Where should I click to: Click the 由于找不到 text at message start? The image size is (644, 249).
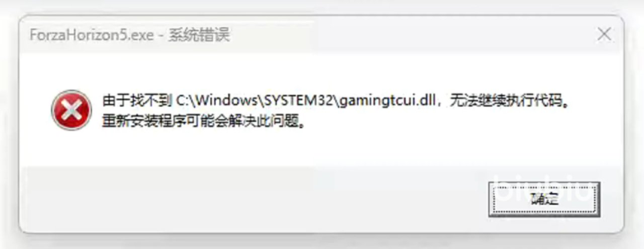[x=137, y=101]
